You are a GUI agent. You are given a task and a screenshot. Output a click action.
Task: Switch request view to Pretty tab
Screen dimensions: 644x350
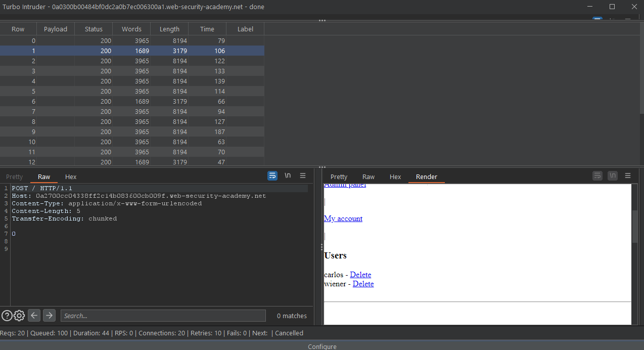[14, 177]
